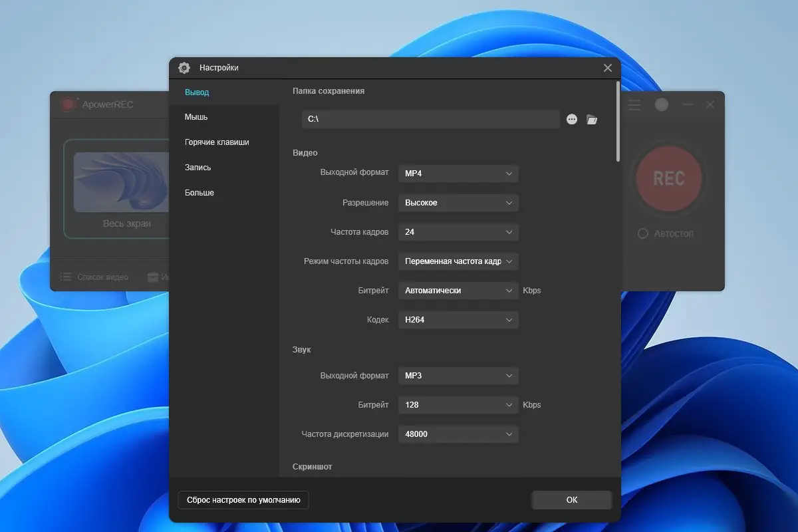Enable the Автостоп radio option
Viewport: 798px width, 532px height.
[642, 234]
